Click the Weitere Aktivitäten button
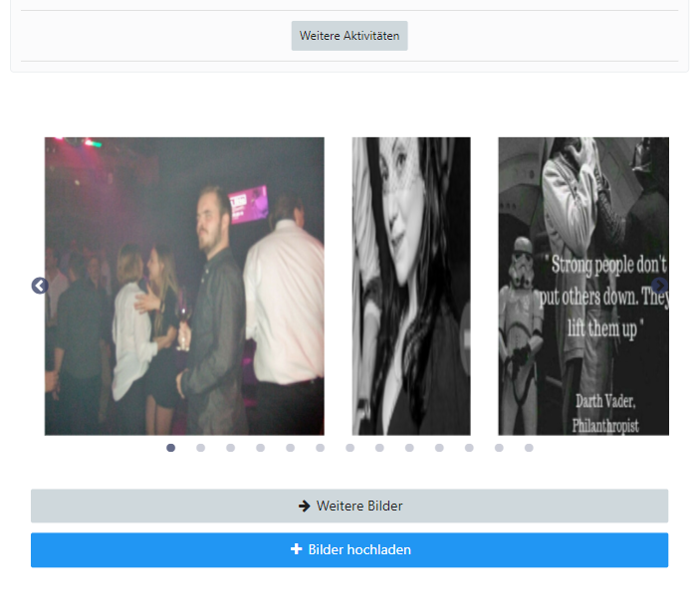This screenshot has width=700, height=614. (350, 36)
